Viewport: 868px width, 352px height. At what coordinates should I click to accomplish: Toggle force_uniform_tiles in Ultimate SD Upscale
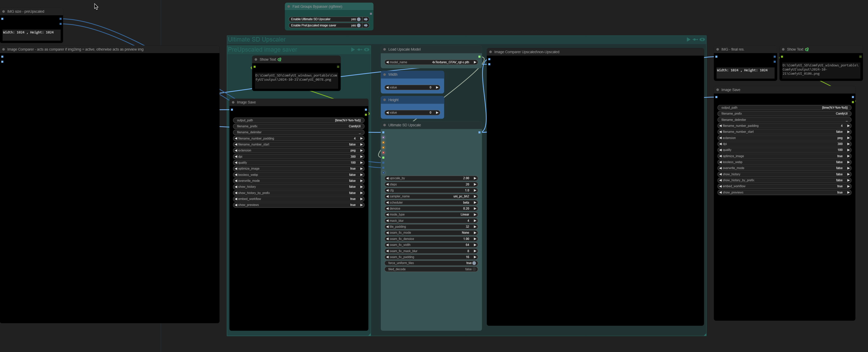(x=431, y=263)
